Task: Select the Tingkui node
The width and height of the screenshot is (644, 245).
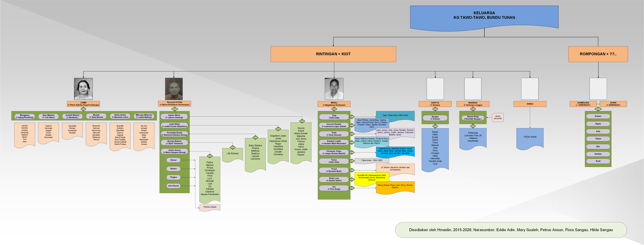Action: click(174, 177)
